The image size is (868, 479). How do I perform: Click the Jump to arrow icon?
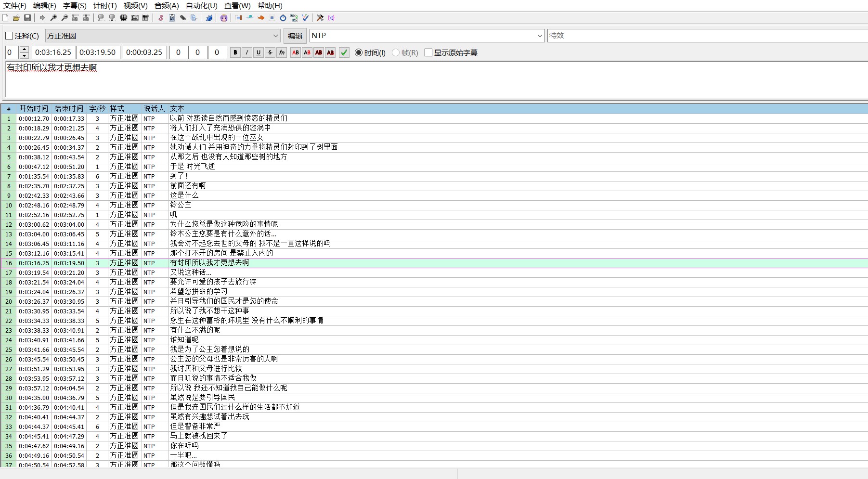42,18
